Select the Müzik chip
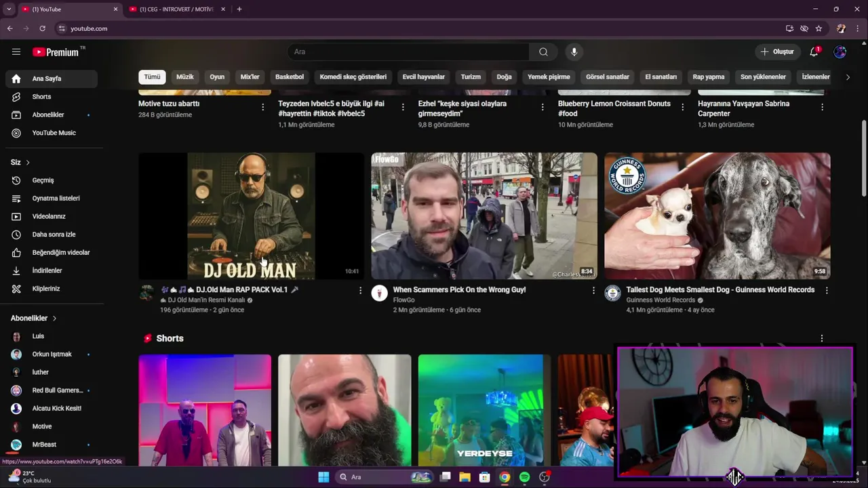The width and height of the screenshot is (868, 488). (x=185, y=77)
